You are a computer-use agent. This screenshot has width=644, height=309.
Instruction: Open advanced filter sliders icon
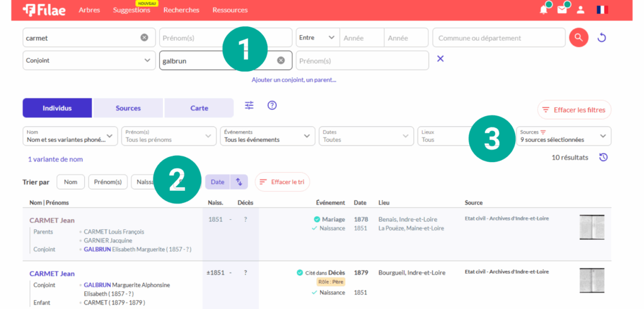[249, 106]
